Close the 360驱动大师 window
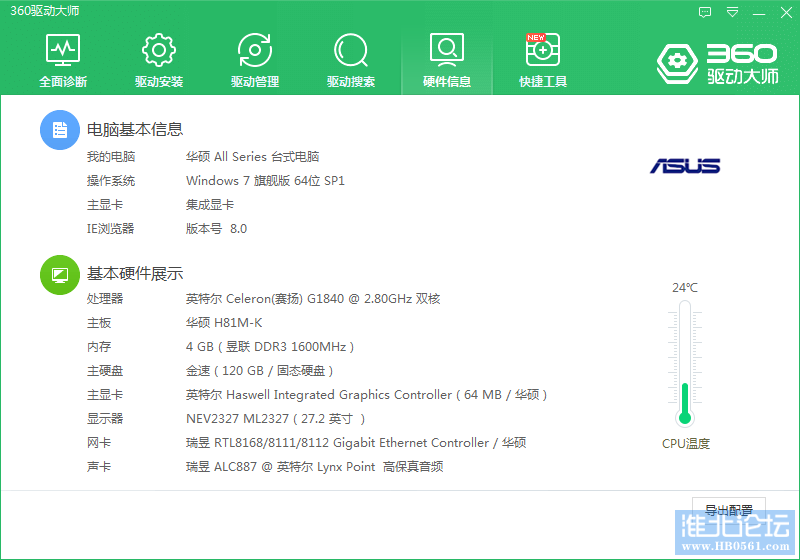The width and height of the screenshot is (800, 560). pyautogui.click(x=786, y=12)
